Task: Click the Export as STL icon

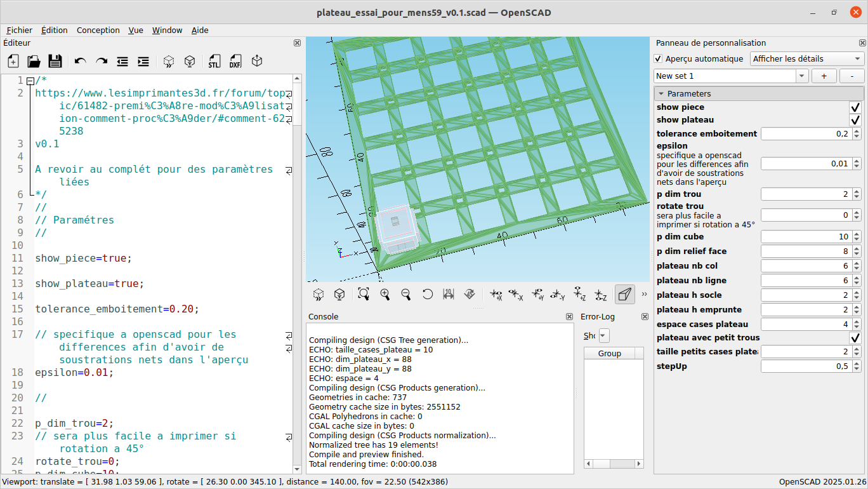Action: click(x=214, y=62)
